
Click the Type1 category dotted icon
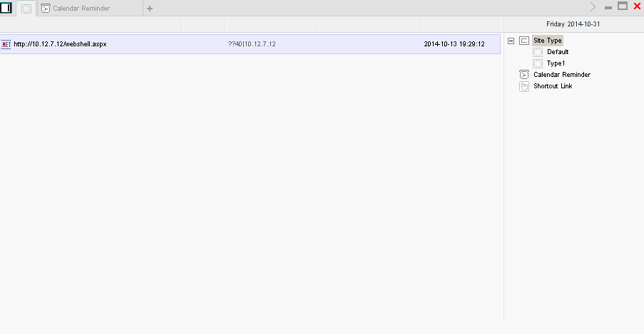538,63
